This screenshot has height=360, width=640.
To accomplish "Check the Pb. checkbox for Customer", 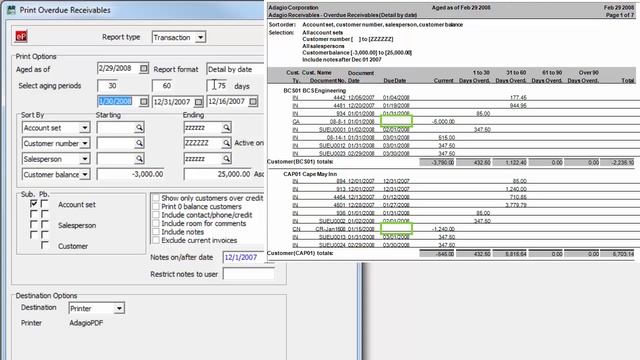I will point(44,245).
